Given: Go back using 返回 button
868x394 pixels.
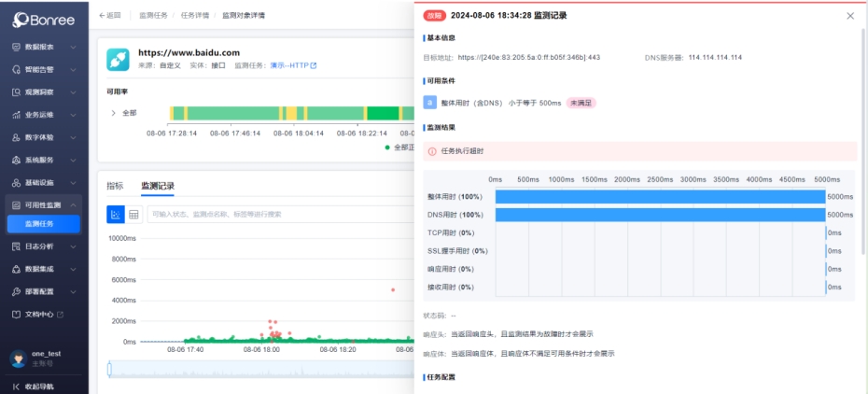Looking at the screenshot, I should [x=110, y=16].
